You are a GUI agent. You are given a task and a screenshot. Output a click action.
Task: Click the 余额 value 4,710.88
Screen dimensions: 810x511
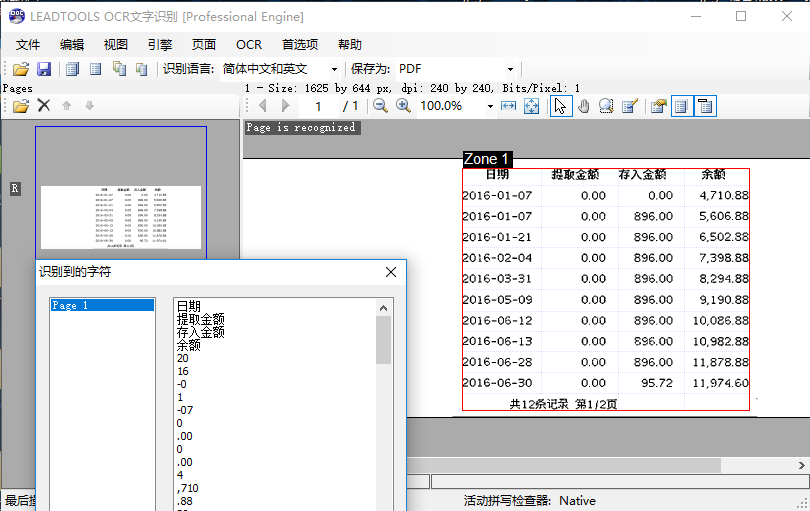tap(723, 195)
